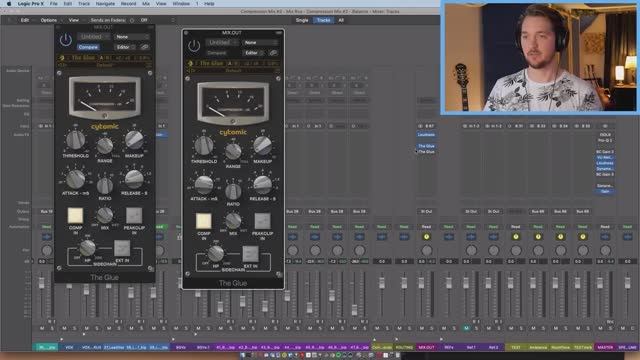Click Read automation button on MIX OUT channel

427,227
